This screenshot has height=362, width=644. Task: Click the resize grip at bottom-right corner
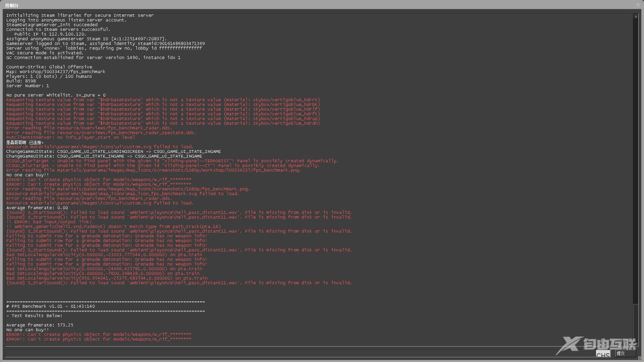(640, 358)
